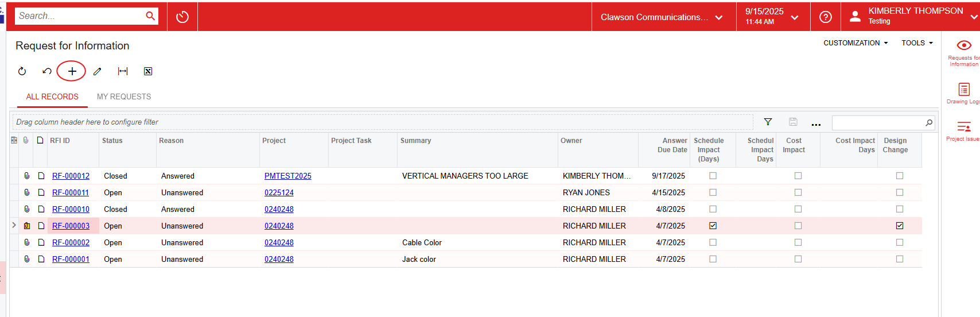The height and width of the screenshot is (317, 980).
Task: Open the help question mark icon
Action: 825,17
